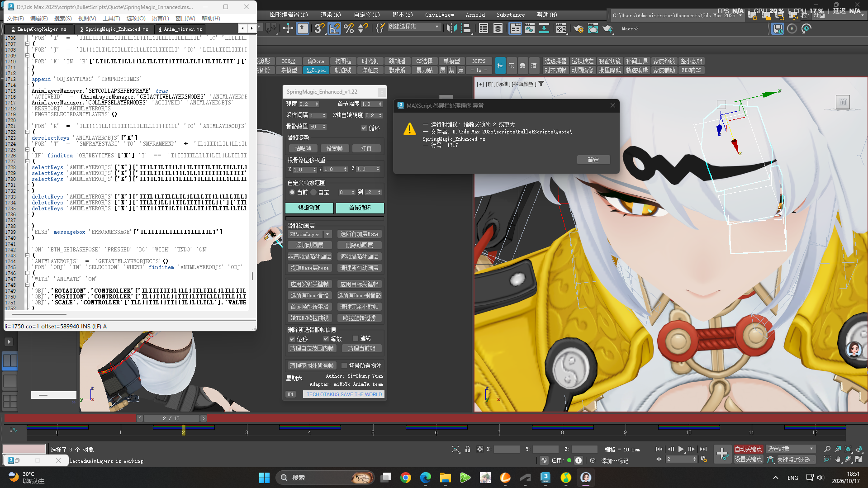
Task: Toggle the Spinner Snap icon
Action: coord(363,28)
